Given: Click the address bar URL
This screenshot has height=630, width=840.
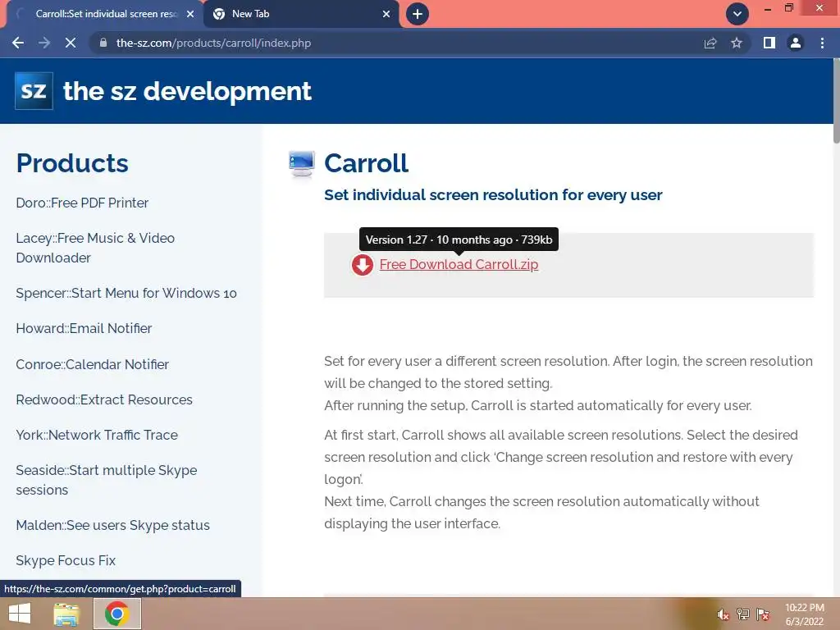Looking at the screenshot, I should pos(213,43).
